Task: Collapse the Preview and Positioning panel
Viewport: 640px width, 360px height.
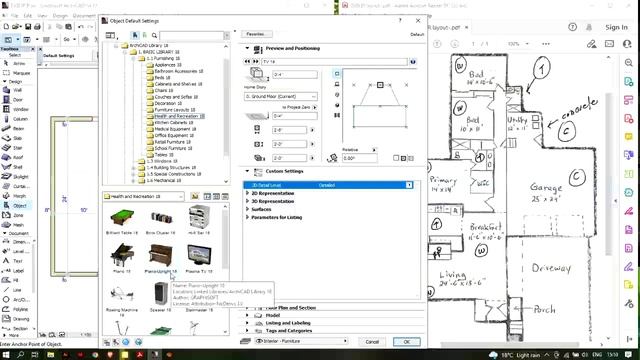Action: coord(247,48)
